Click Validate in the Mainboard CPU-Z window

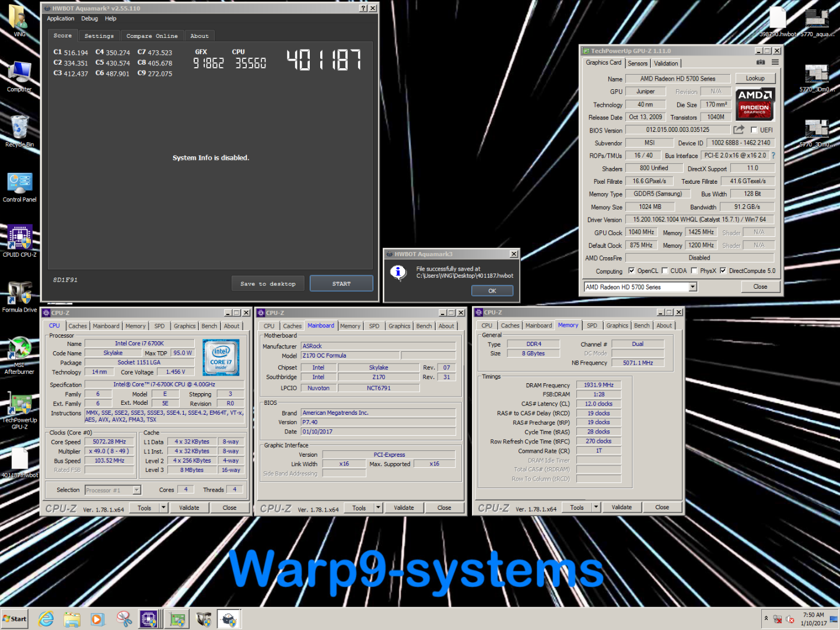click(x=404, y=508)
